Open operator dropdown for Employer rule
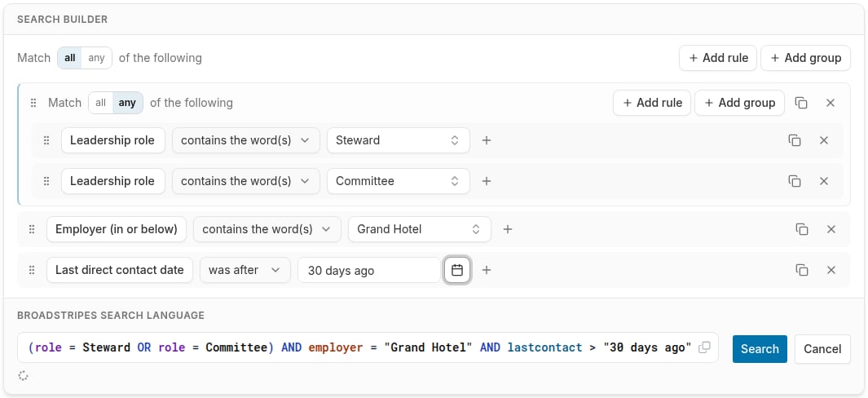 coord(267,229)
